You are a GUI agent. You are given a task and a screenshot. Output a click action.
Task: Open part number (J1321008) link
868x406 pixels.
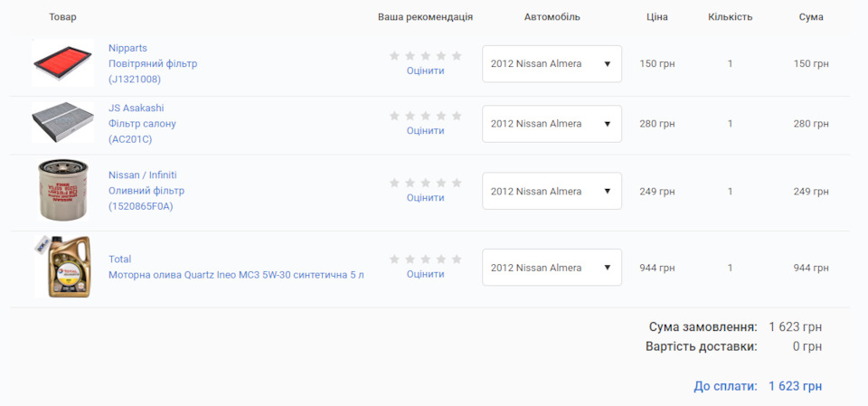[135, 80]
